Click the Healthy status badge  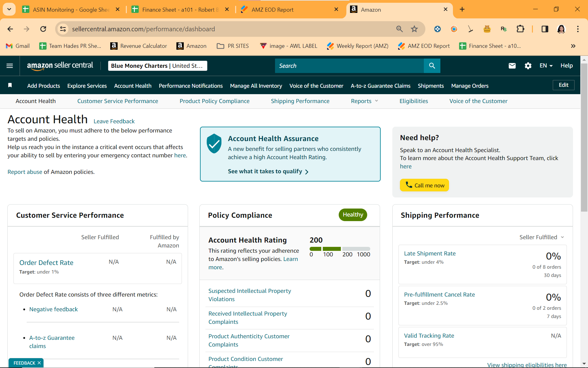[353, 215]
